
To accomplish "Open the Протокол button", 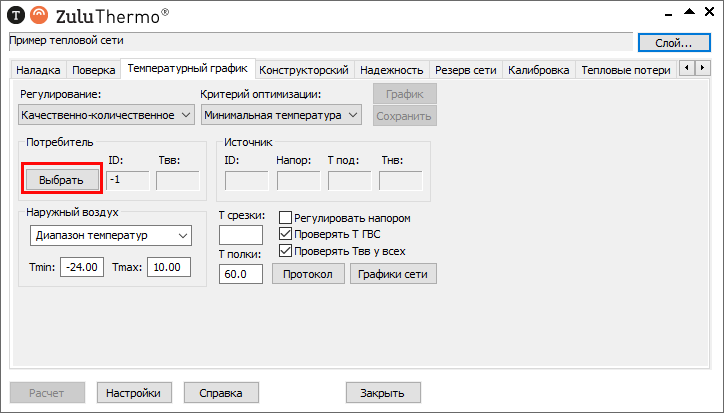I will (308, 274).
